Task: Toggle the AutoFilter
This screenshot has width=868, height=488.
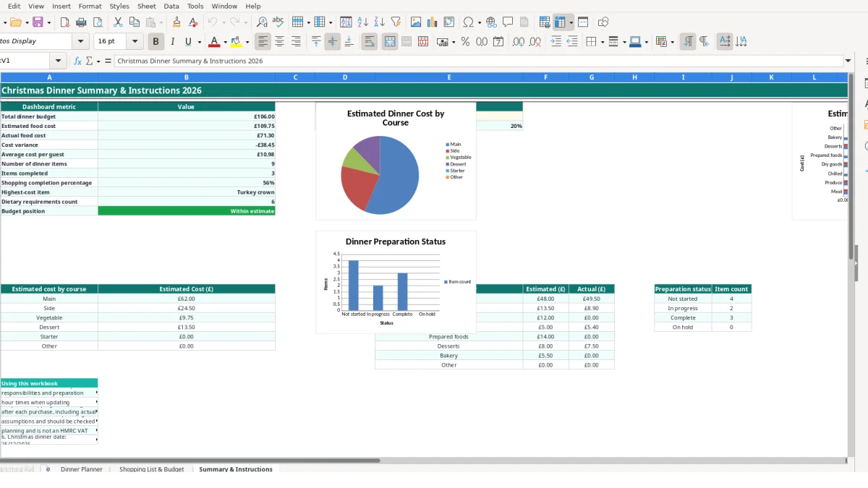Action: pos(396,22)
